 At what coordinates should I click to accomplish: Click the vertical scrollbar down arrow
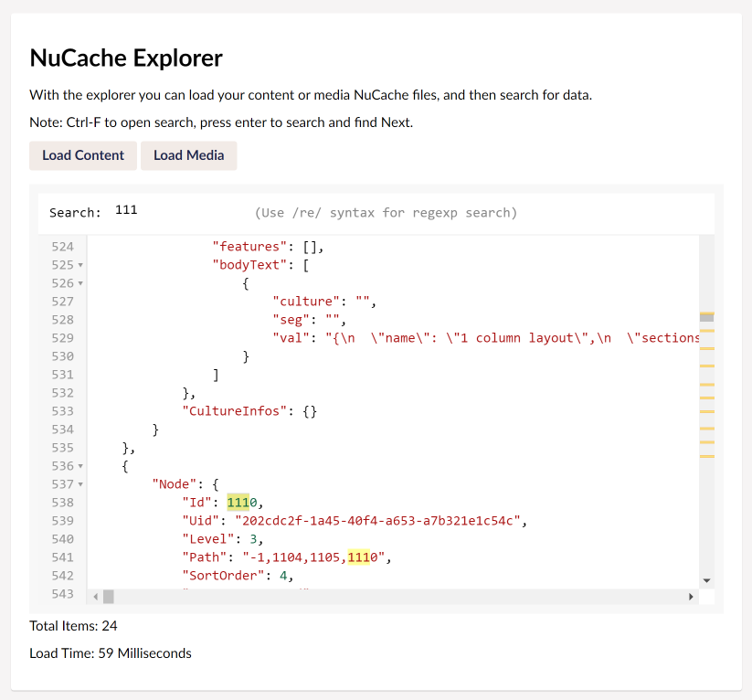click(x=706, y=580)
